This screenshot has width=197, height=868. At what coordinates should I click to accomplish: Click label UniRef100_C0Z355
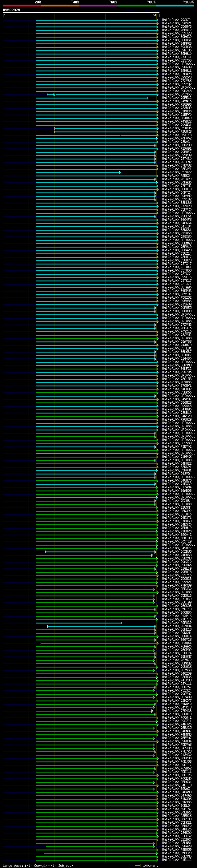click(x=177, y=94)
